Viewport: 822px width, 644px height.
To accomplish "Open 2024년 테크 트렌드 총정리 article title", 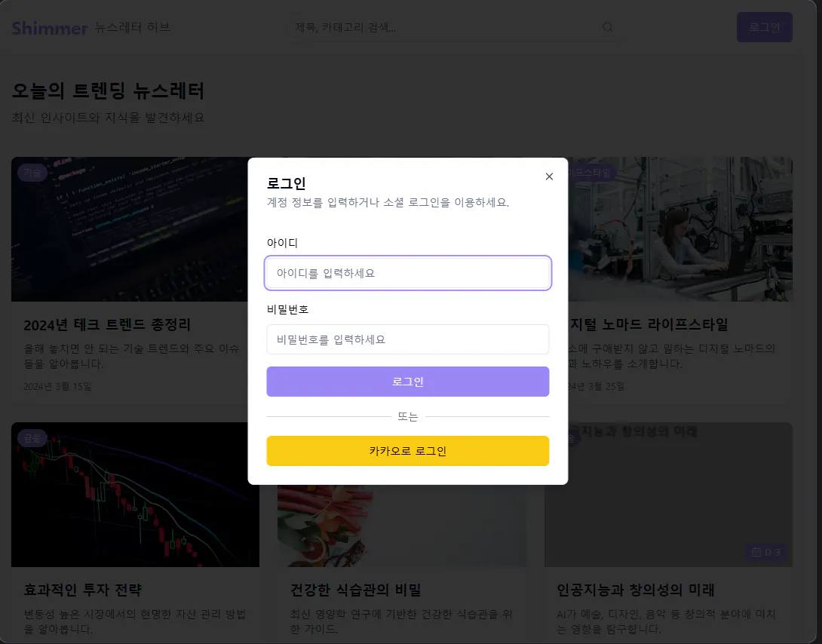I will [108, 325].
